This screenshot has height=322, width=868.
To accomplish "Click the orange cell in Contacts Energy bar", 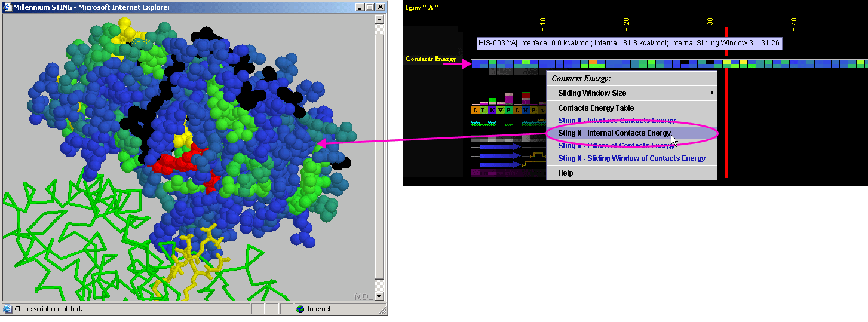I will click(x=593, y=62).
